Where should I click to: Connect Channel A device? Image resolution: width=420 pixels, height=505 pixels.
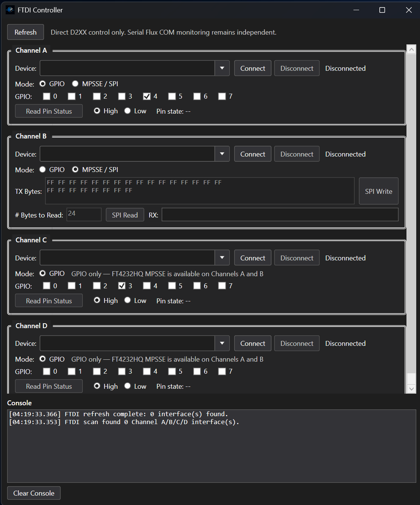point(253,68)
